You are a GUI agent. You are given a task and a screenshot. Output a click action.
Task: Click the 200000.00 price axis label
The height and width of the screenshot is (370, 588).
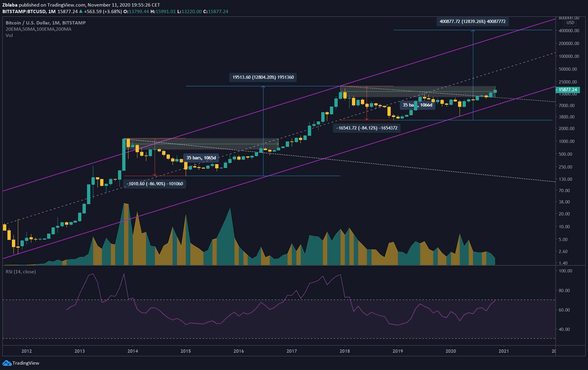click(569, 44)
